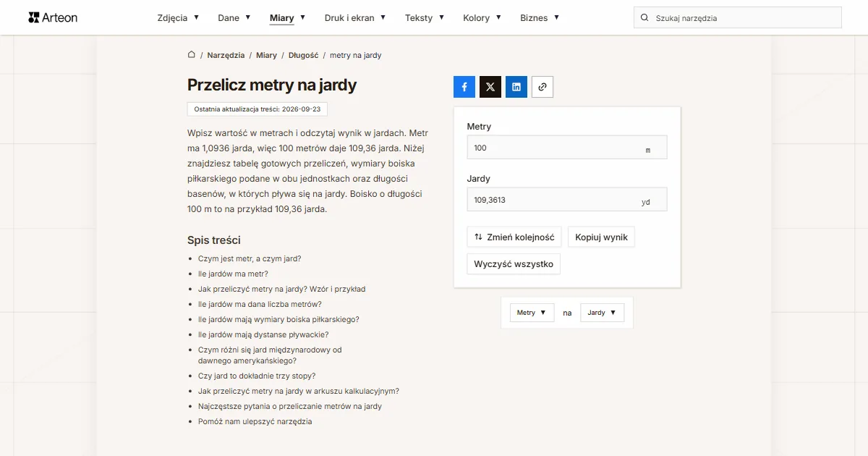
Task: Open the Dane menu
Action: click(x=234, y=17)
